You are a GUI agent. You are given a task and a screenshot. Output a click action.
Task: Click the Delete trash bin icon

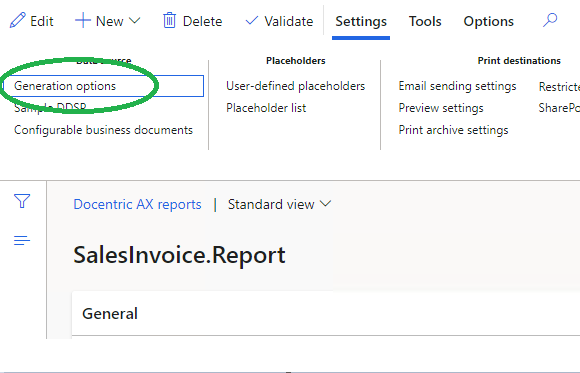click(x=169, y=20)
